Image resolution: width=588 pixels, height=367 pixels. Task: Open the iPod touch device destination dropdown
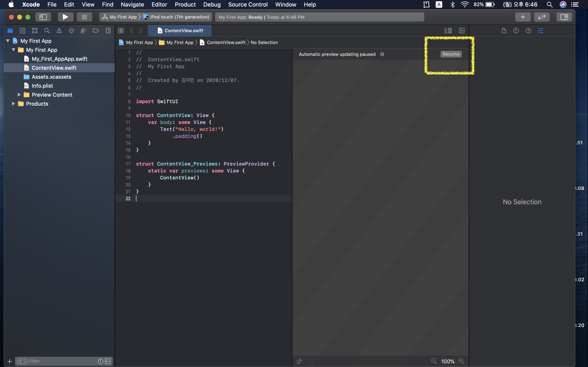pyautogui.click(x=179, y=17)
